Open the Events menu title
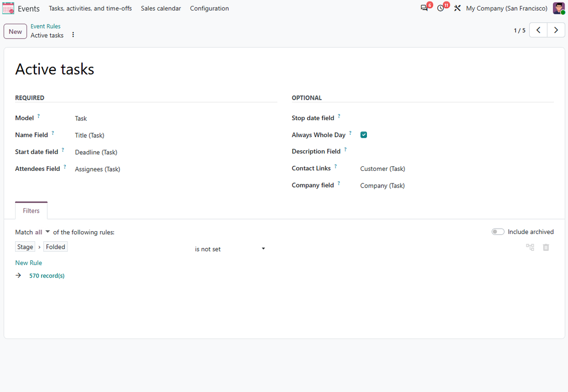The height and width of the screenshot is (392, 568). point(29,9)
